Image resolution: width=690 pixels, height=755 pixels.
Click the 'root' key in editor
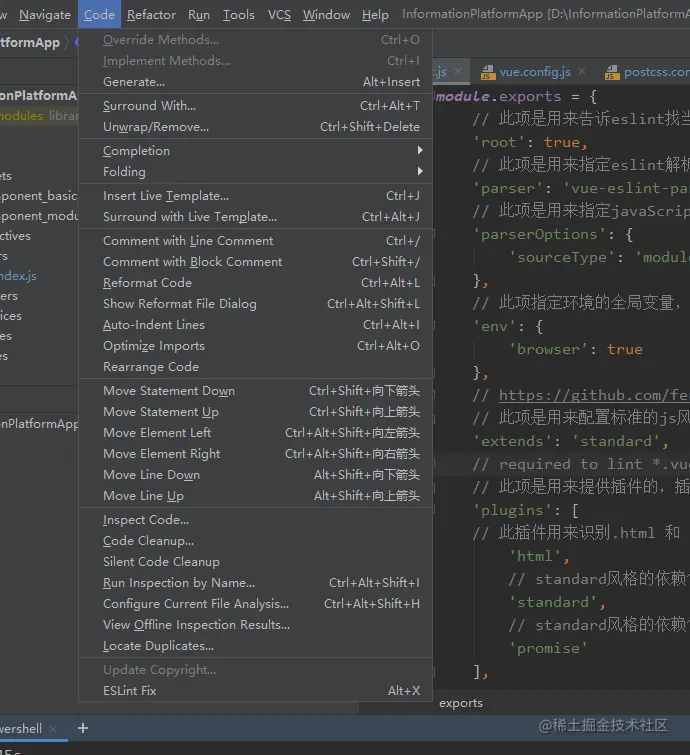point(499,143)
